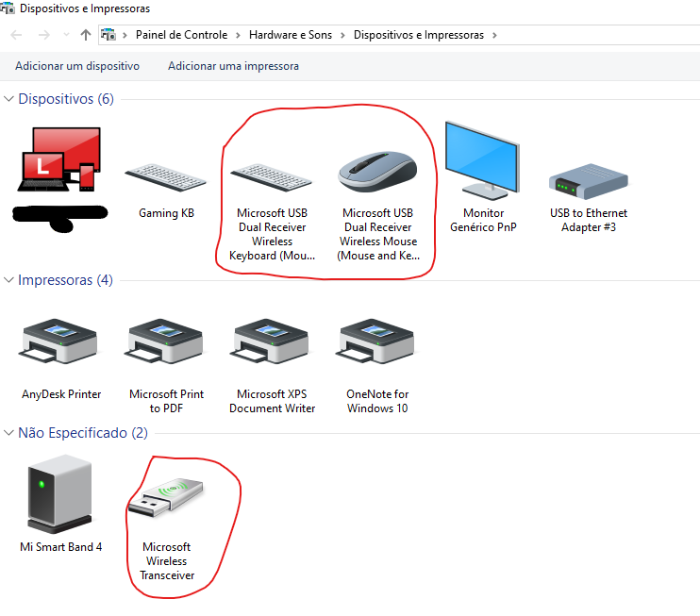This screenshot has width=700, height=616.
Task: Click the window title bar icon
Action: point(8,8)
